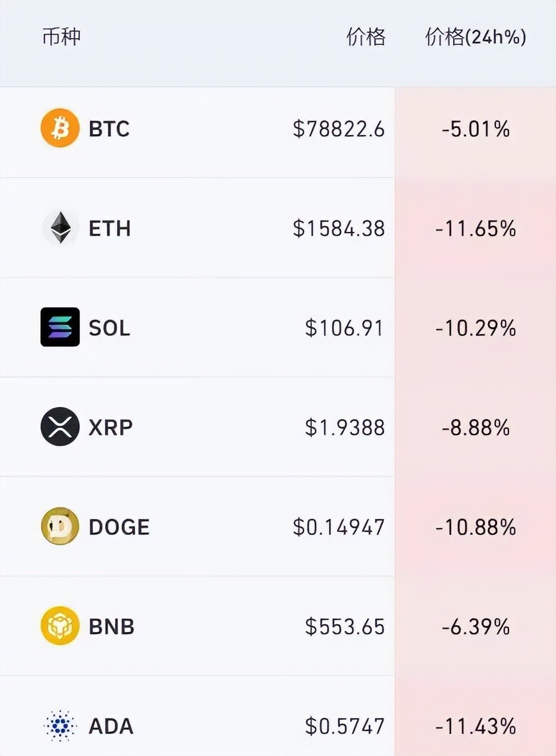This screenshot has width=556, height=756.
Task: Sort by 价格 column header
Action: point(366,37)
